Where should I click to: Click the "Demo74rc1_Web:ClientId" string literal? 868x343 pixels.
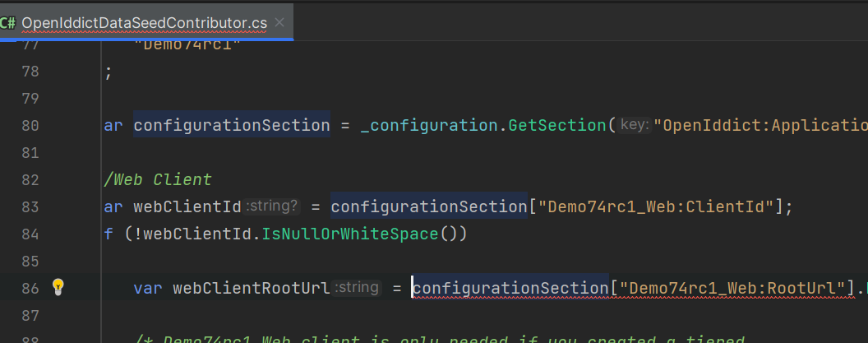(655, 206)
